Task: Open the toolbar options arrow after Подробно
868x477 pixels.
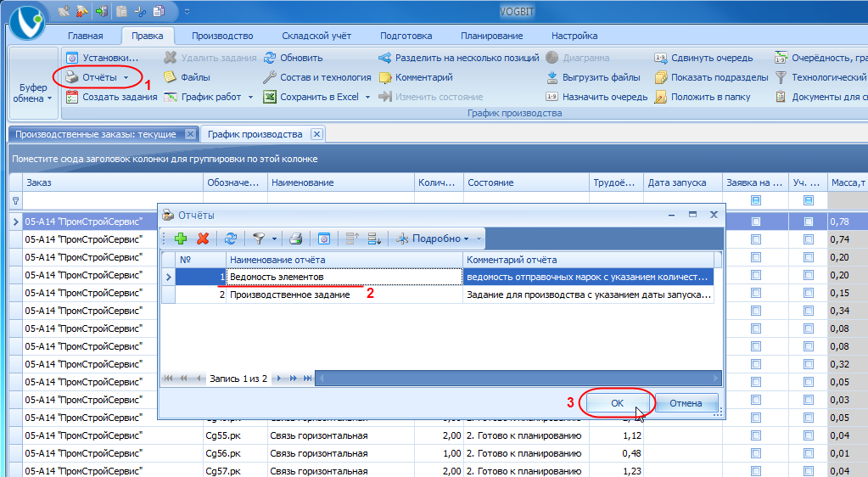Action: [479, 238]
